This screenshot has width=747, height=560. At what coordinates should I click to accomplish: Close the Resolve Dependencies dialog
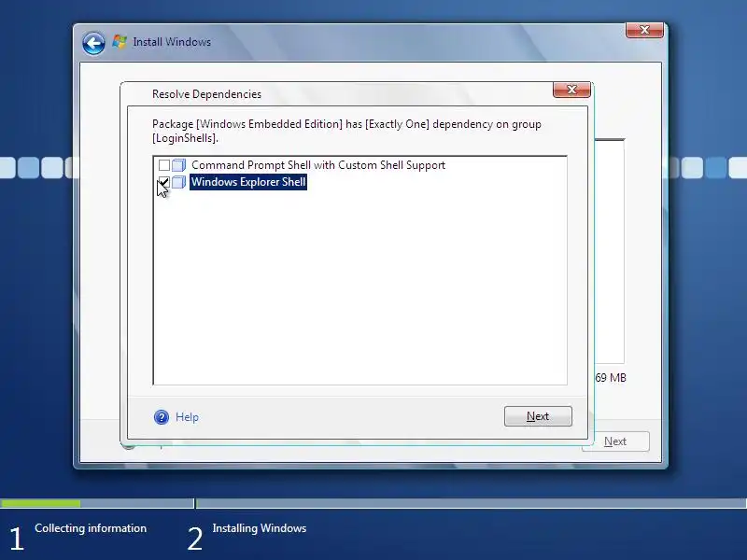pos(571,90)
